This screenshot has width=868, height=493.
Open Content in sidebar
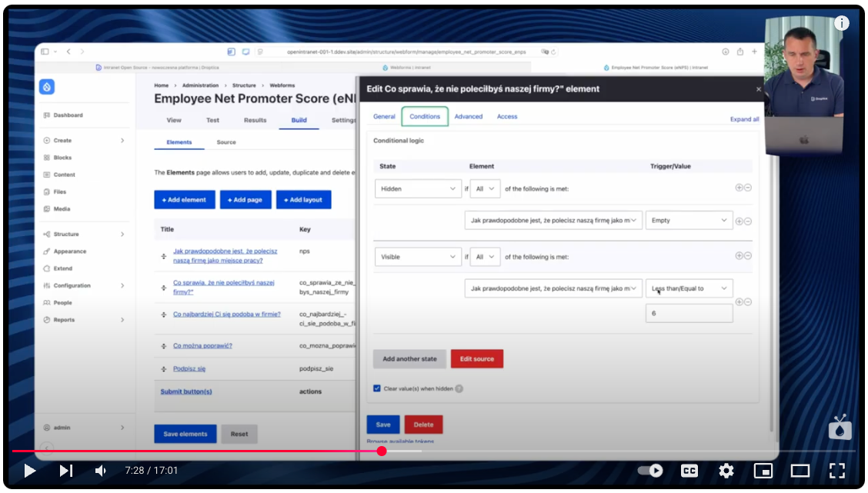pyautogui.click(x=64, y=175)
